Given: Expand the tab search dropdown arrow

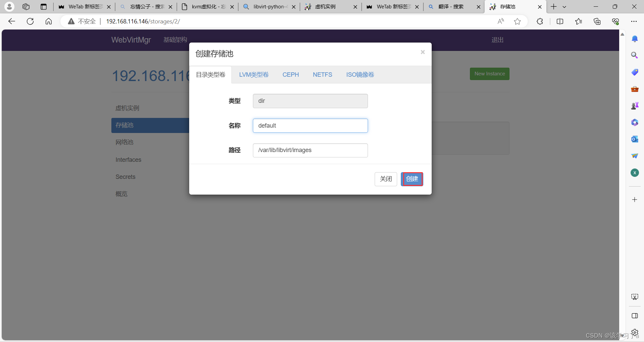Looking at the screenshot, I should [x=564, y=7].
